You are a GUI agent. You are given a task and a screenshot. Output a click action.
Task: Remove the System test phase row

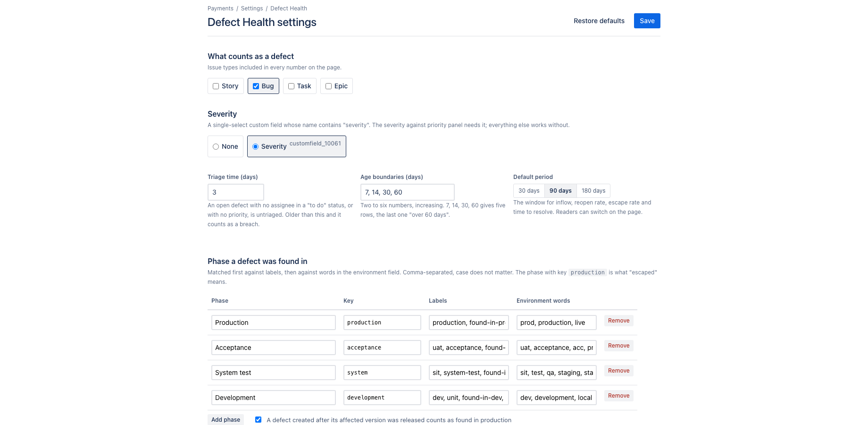click(x=619, y=371)
